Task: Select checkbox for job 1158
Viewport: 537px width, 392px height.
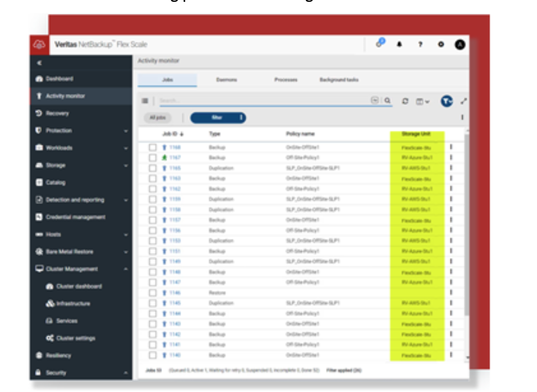Action: (153, 210)
